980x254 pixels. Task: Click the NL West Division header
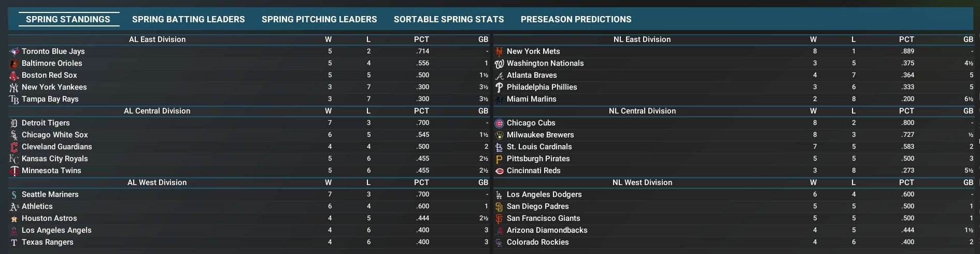tap(642, 182)
